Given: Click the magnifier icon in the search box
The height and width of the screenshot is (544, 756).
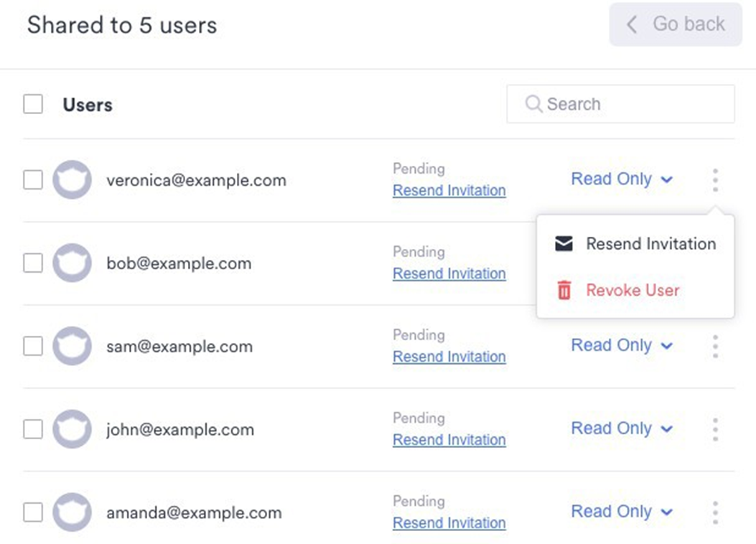Looking at the screenshot, I should coord(533,104).
